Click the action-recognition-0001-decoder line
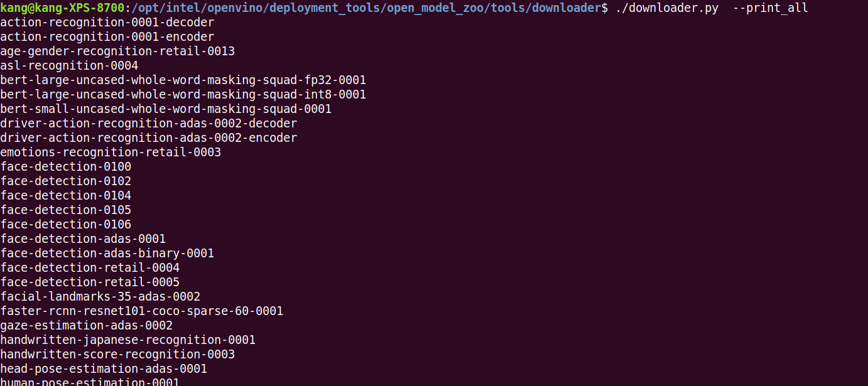 pyautogui.click(x=107, y=23)
